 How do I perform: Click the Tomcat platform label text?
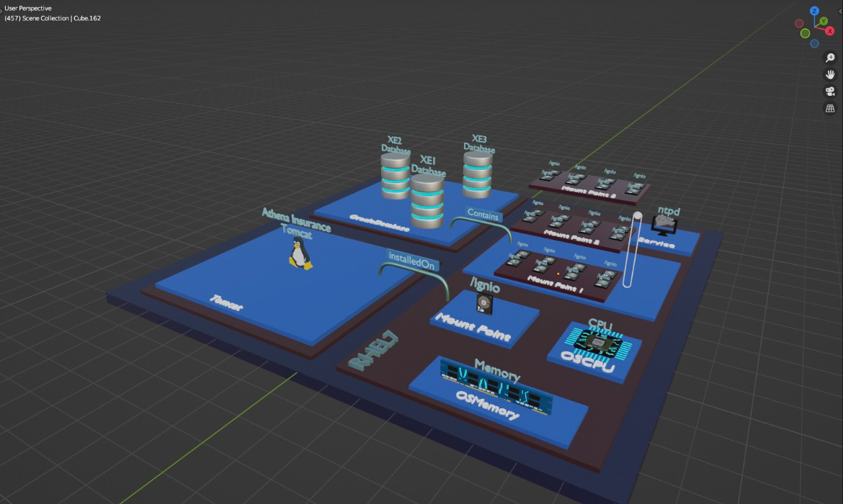(226, 303)
